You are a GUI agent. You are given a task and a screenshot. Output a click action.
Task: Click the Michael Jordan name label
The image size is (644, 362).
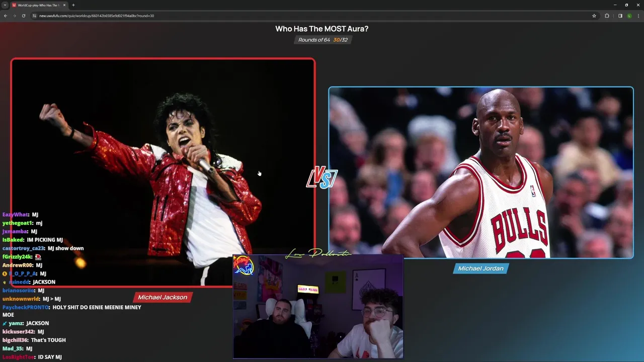480,268
